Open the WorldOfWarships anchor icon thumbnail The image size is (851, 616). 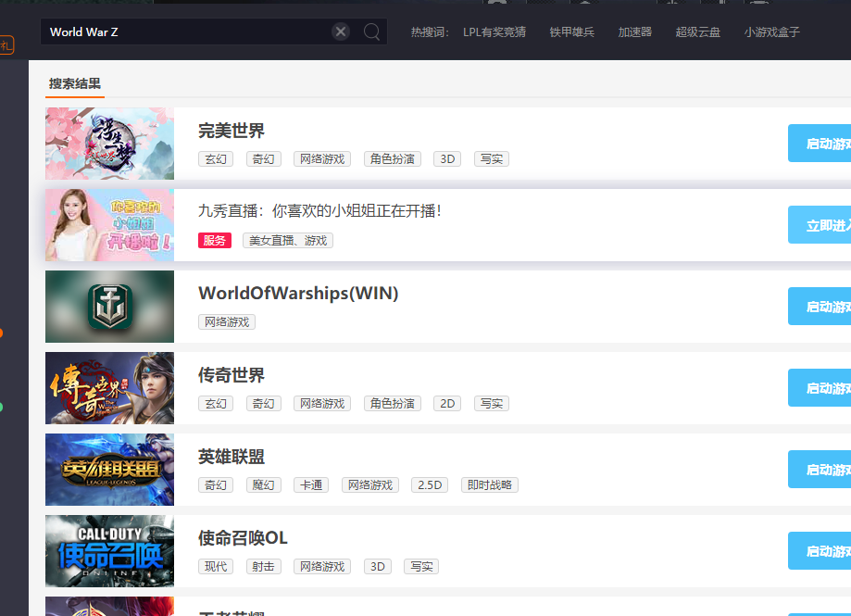(x=109, y=306)
